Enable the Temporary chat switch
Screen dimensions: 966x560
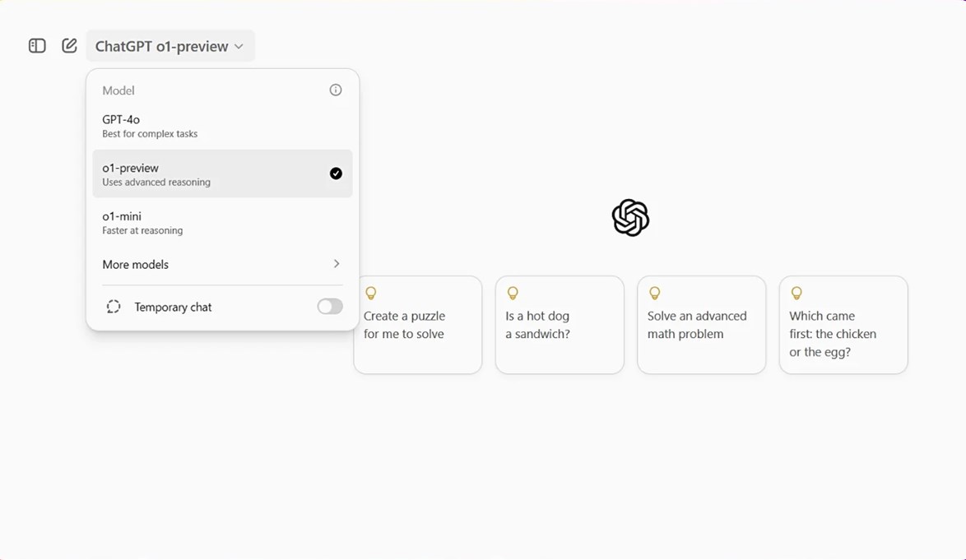coord(330,307)
